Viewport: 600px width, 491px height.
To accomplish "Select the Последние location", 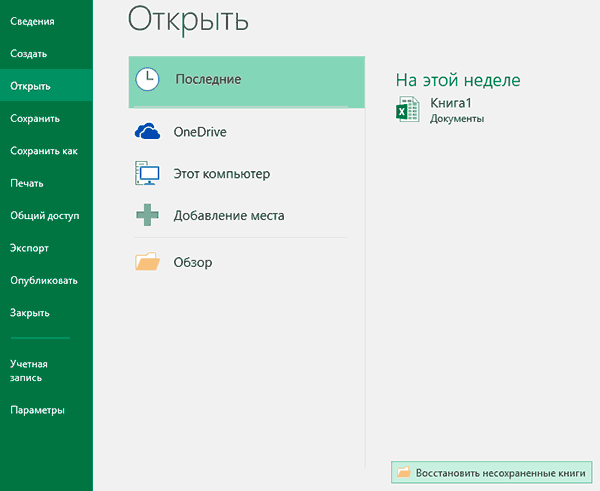I will point(246,82).
